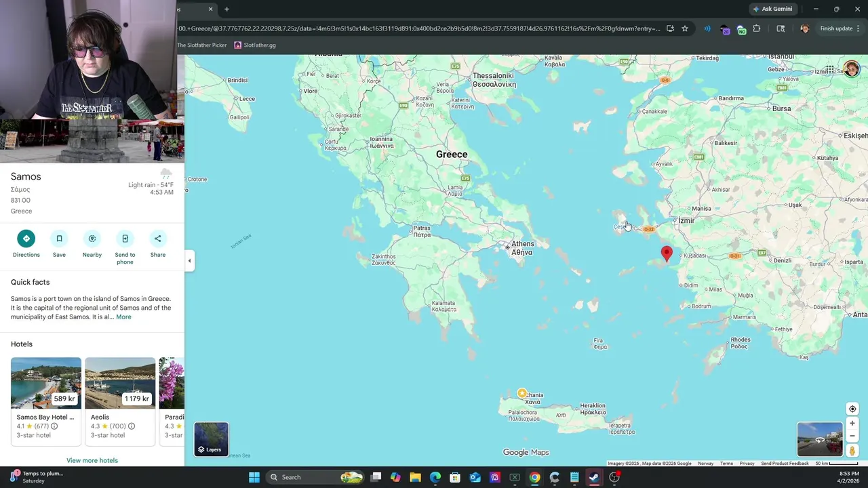Open the Chrome profile avatar

point(804,28)
